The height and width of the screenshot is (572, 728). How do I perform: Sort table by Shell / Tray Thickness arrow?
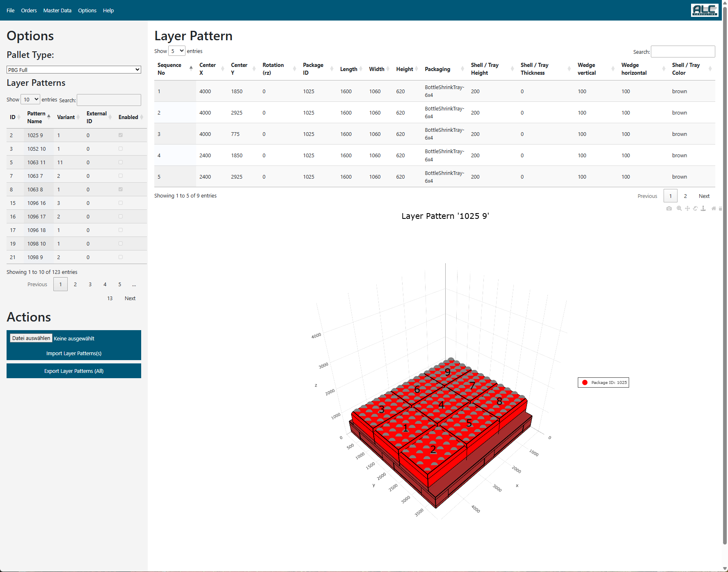click(569, 69)
